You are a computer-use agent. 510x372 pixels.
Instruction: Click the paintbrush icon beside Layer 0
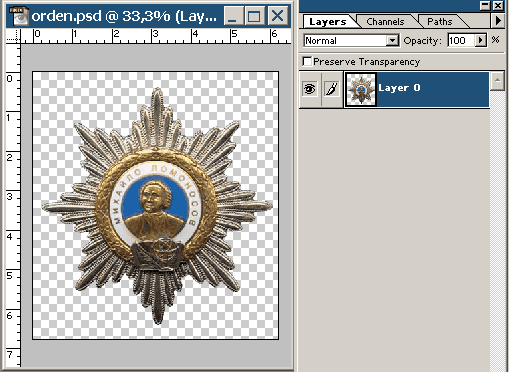(x=331, y=89)
